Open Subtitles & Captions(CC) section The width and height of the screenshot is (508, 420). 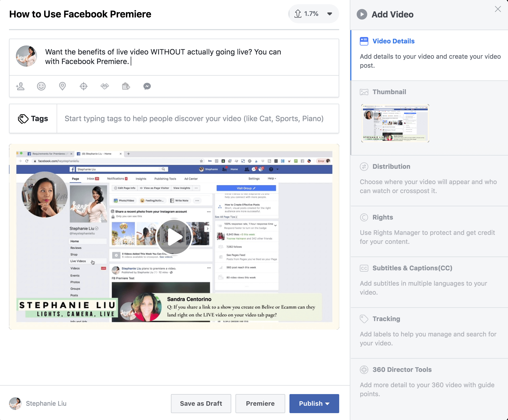click(x=412, y=268)
